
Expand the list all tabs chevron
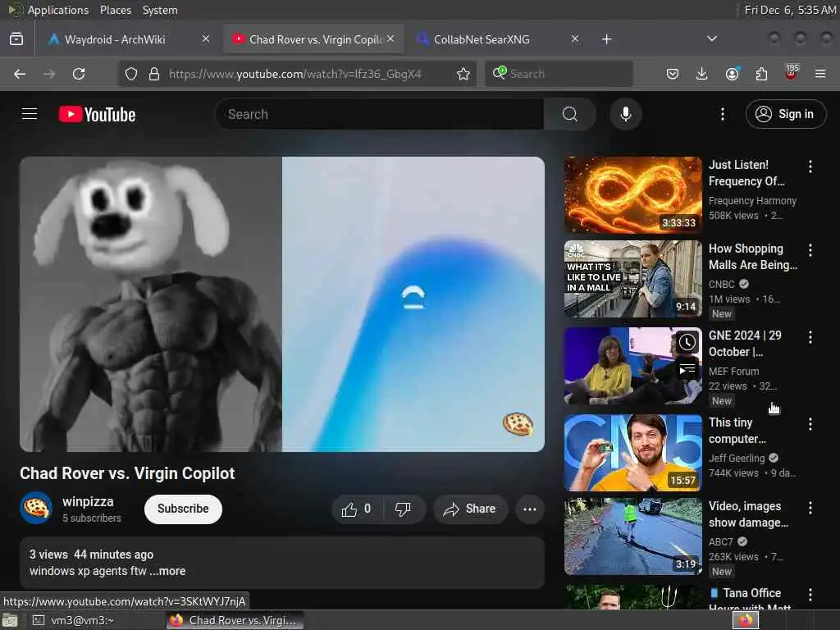711,39
